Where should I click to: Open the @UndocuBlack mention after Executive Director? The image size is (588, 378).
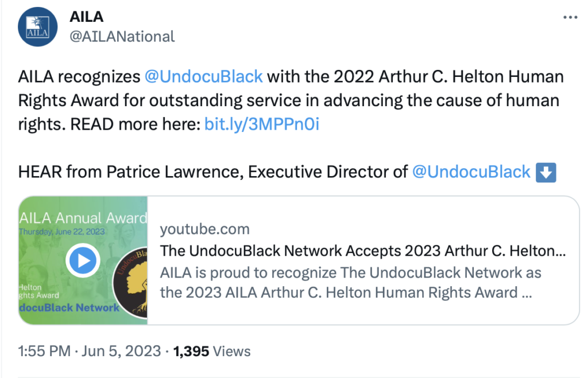click(x=471, y=172)
